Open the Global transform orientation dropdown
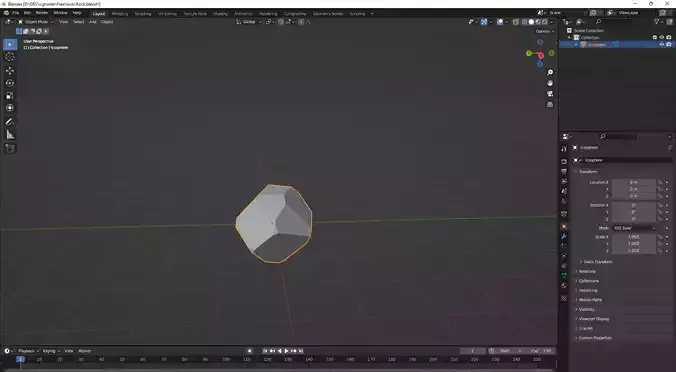 250,22
